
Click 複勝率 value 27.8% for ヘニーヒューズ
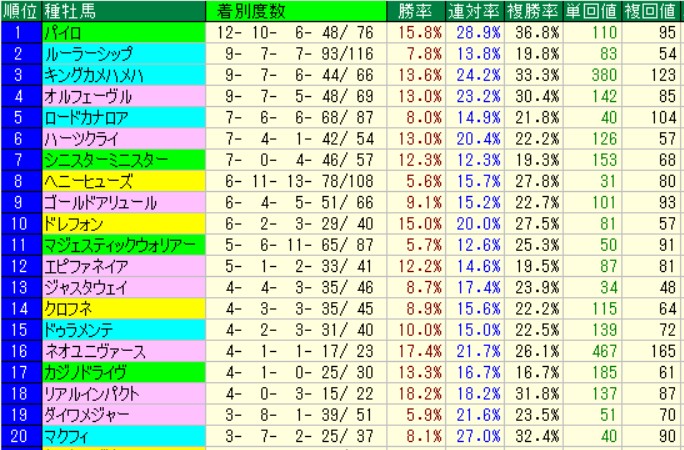pyautogui.click(x=537, y=181)
